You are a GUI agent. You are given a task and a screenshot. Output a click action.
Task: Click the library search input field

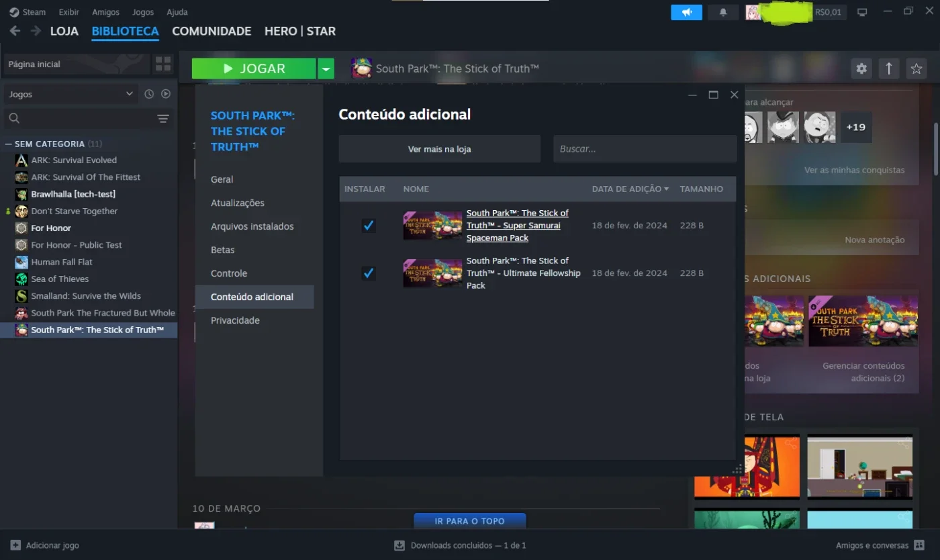[x=87, y=119]
